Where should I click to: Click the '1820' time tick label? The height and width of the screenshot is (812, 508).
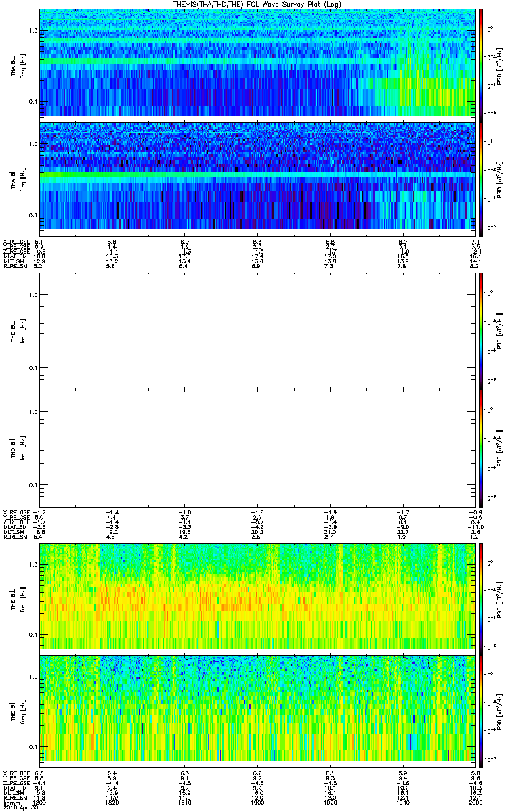click(112, 801)
